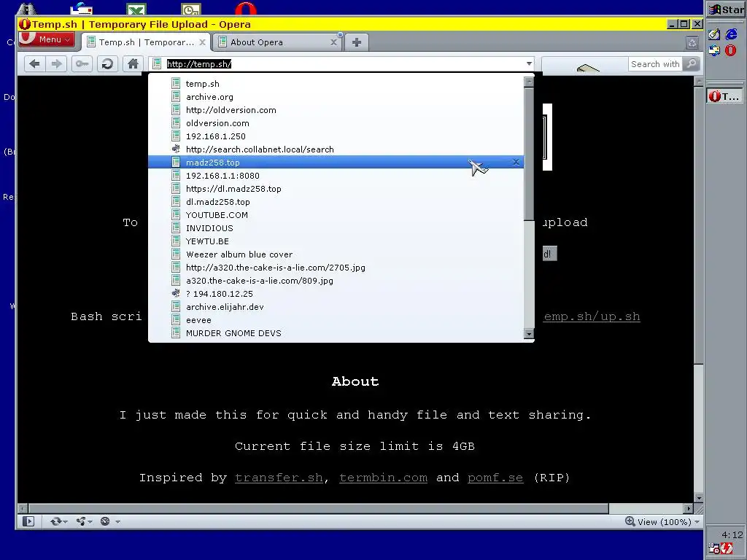
Task: Select YEWTU.BE suggestion
Action: click(x=336, y=241)
